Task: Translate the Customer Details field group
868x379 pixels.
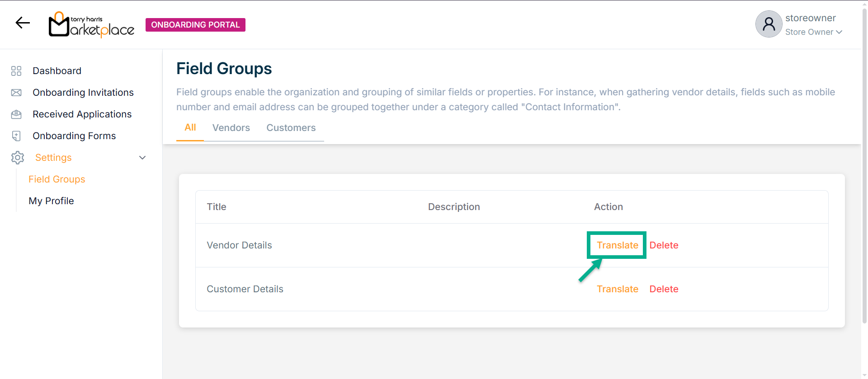Action: 617,289
